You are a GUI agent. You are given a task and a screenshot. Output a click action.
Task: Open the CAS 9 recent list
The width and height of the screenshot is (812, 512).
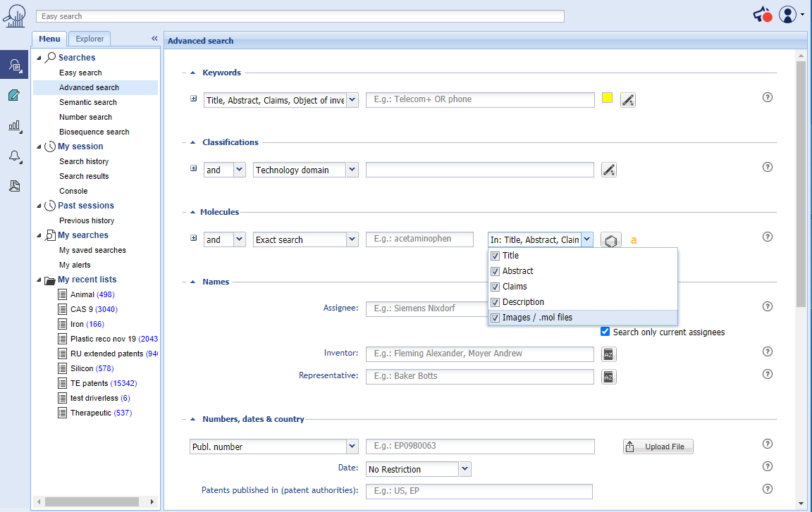coord(94,309)
